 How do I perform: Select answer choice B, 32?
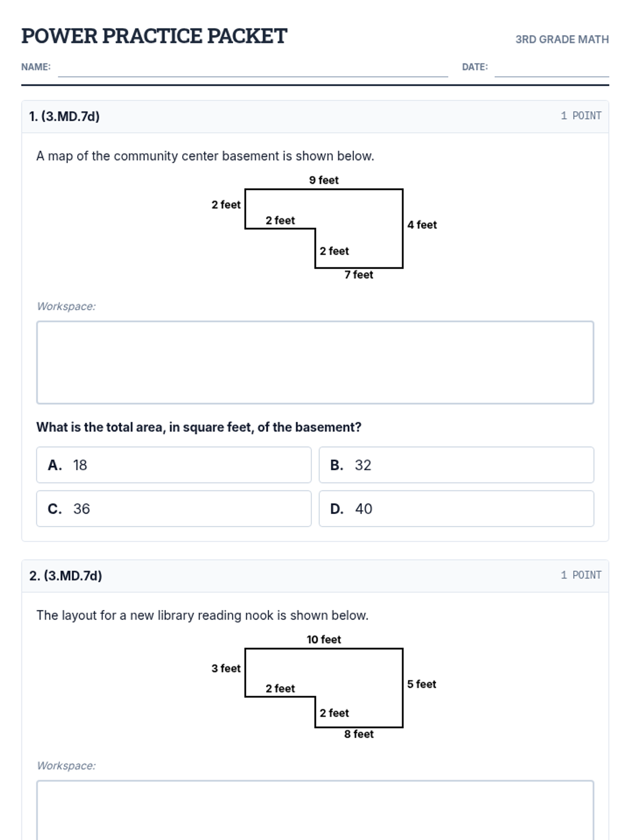click(456, 465)
